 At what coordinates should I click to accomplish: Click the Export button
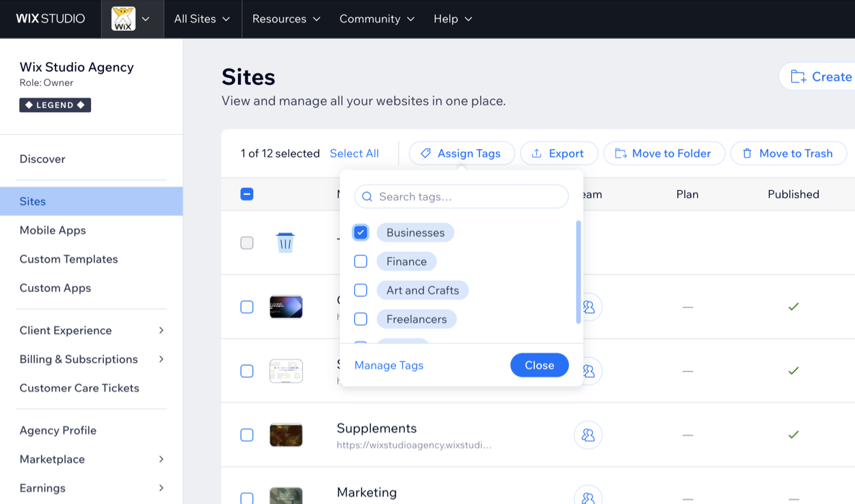[x=559, y=153]
